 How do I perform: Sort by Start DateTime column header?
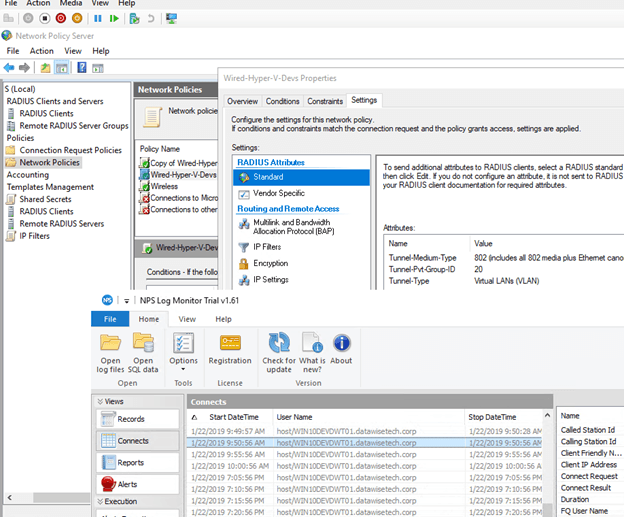[234, 417]
